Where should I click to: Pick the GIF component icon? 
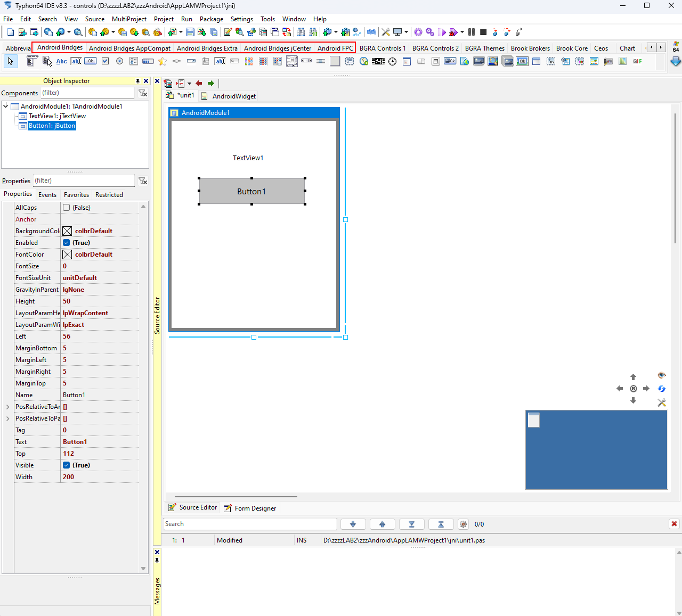pos(637,61)
